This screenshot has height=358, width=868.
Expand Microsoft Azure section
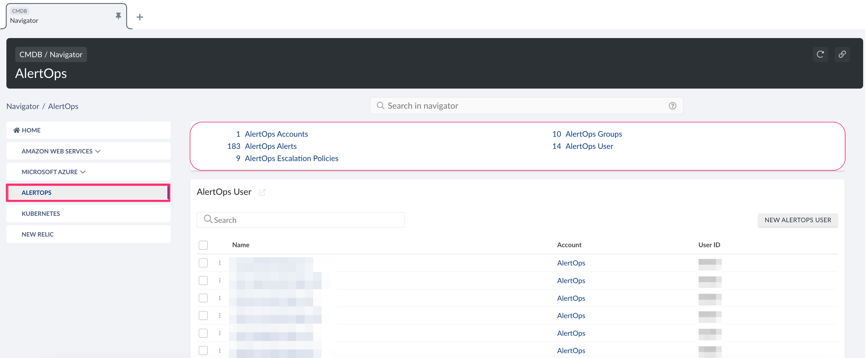pyautogui.click(x=54, y=172)
